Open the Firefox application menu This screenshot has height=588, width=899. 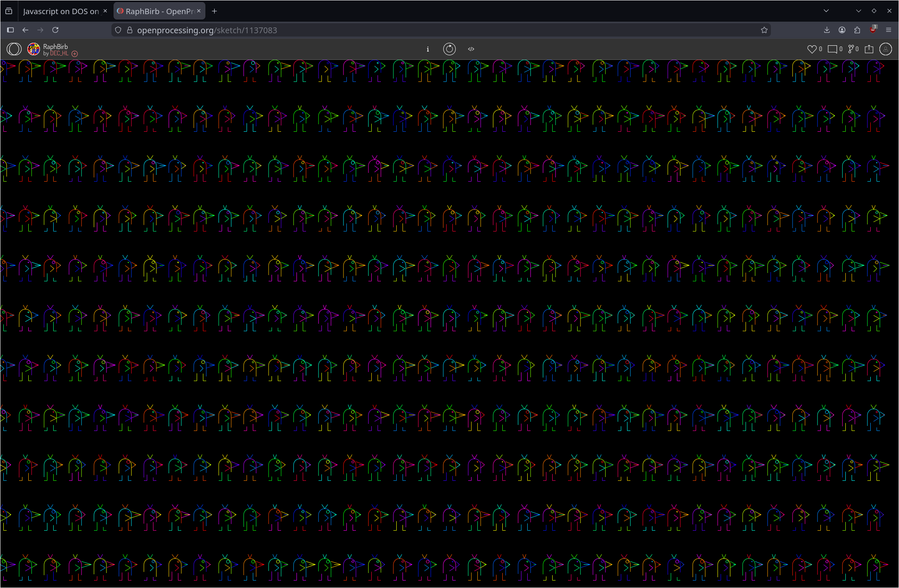(889, 30)
